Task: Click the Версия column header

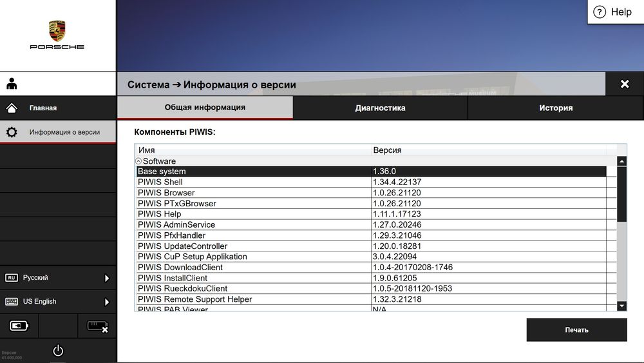Action: [488, 150]
